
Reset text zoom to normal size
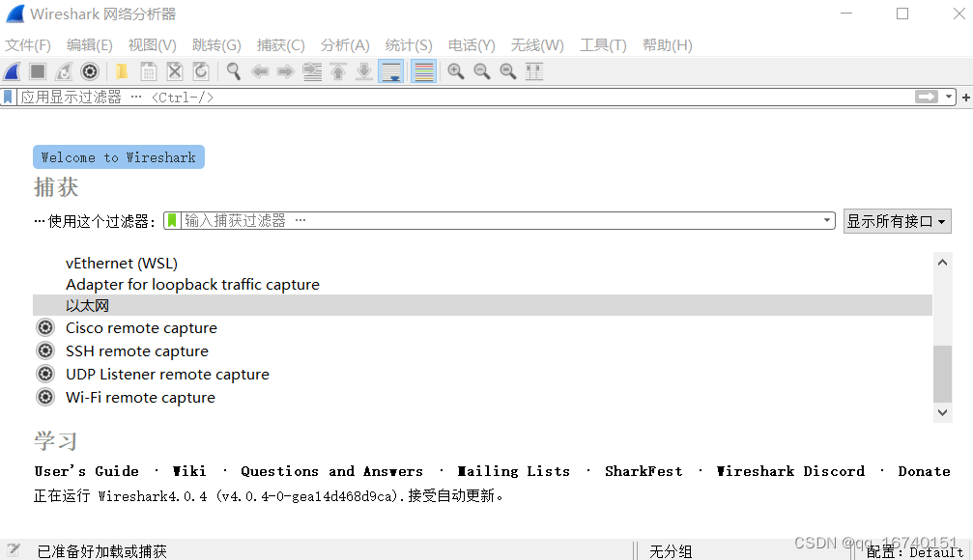click(507, 72)
